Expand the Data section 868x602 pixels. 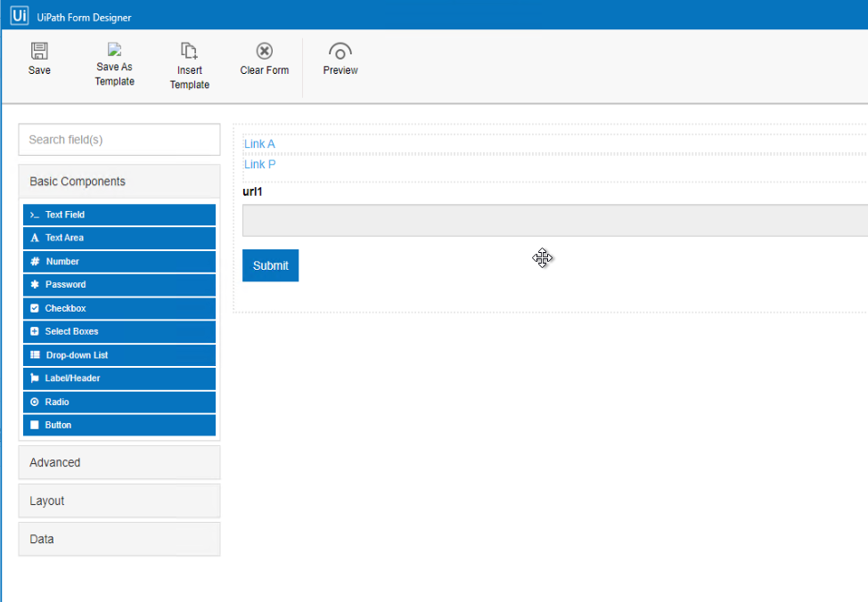[119, 539]
